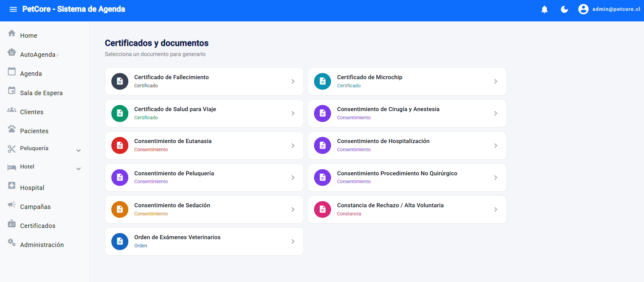
Task: Open Certificado de Salud para Viaje chevron
Action: 293,113
